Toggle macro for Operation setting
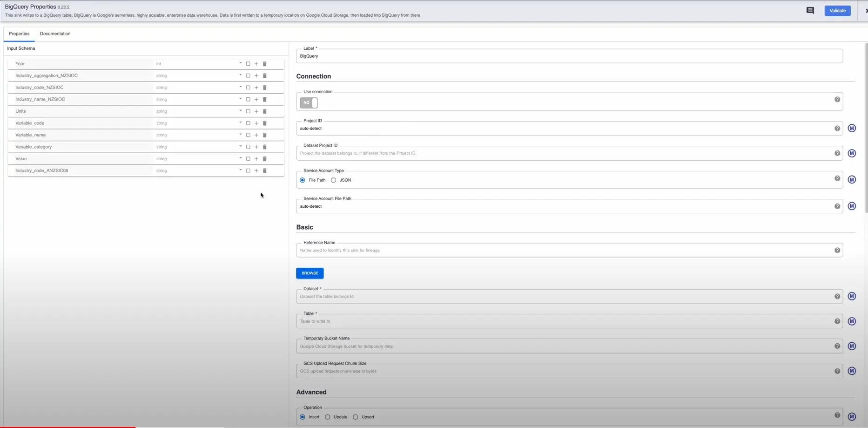The image size is (868, 428). (x=852, y=417)
